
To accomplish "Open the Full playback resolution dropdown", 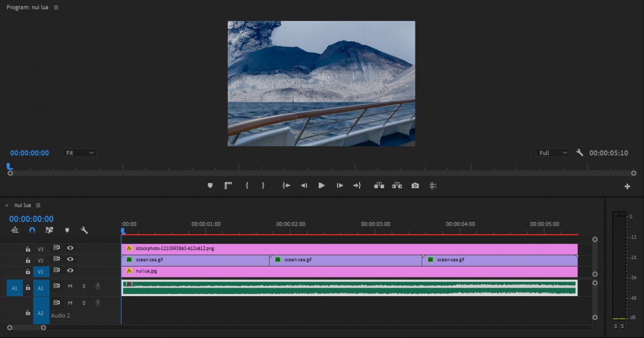I will click(x=553, y=153).
